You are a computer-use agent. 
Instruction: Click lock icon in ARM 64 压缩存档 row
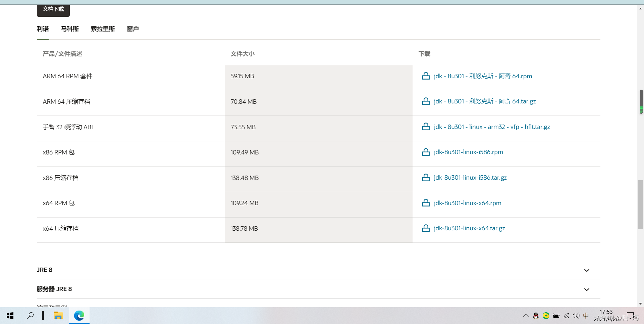pos(426,101)
